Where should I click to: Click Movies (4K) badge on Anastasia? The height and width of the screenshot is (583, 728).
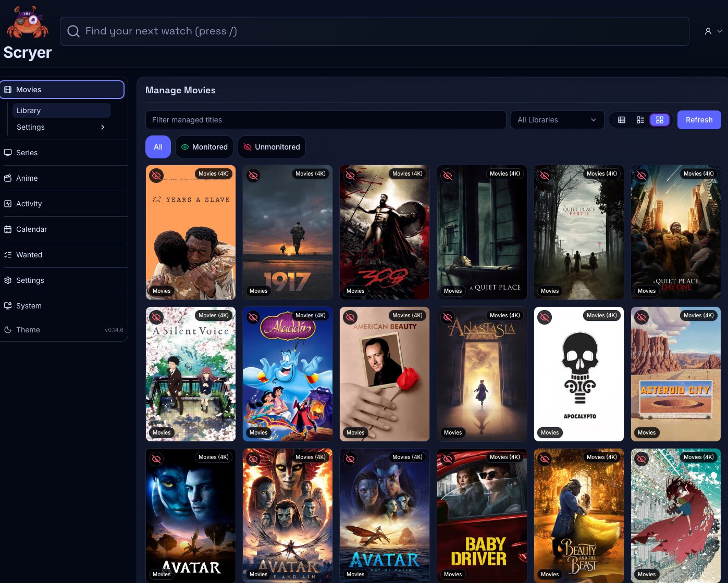(505, 315)
